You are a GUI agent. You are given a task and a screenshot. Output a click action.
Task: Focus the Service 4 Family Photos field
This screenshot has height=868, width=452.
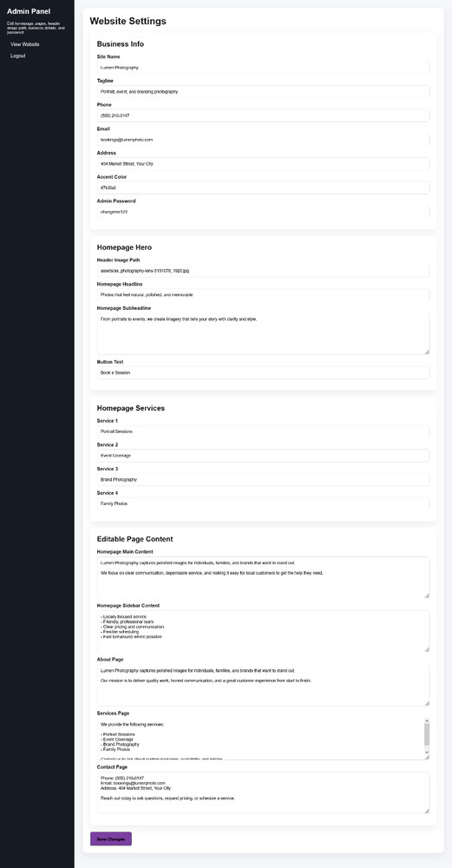coord(264,503)
